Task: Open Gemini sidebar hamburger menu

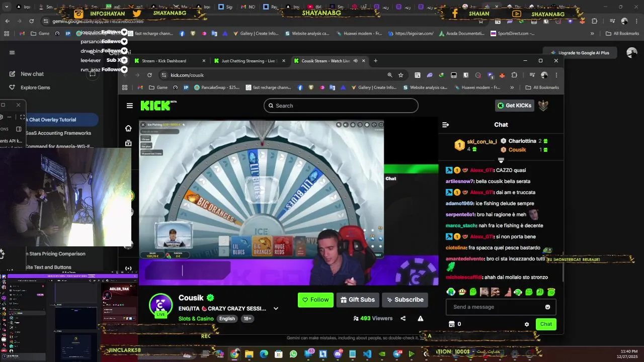Action: point(12,52)
